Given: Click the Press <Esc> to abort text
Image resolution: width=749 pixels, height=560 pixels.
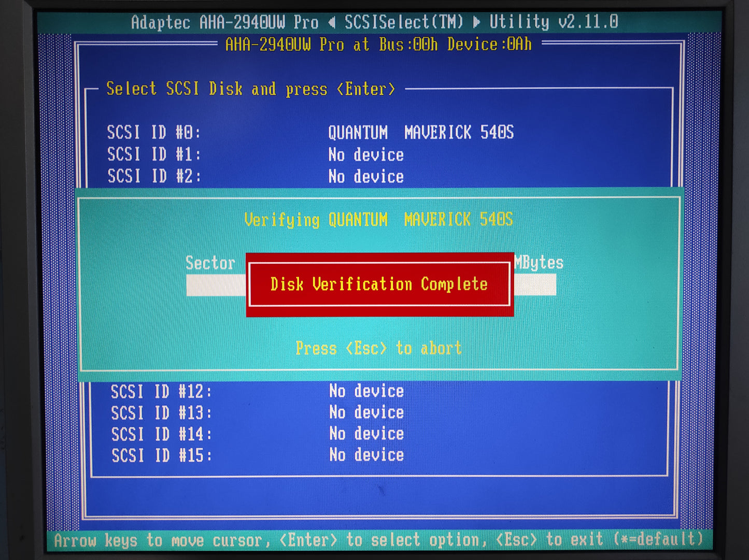Looking at the screenshot, I should (378, 348).
